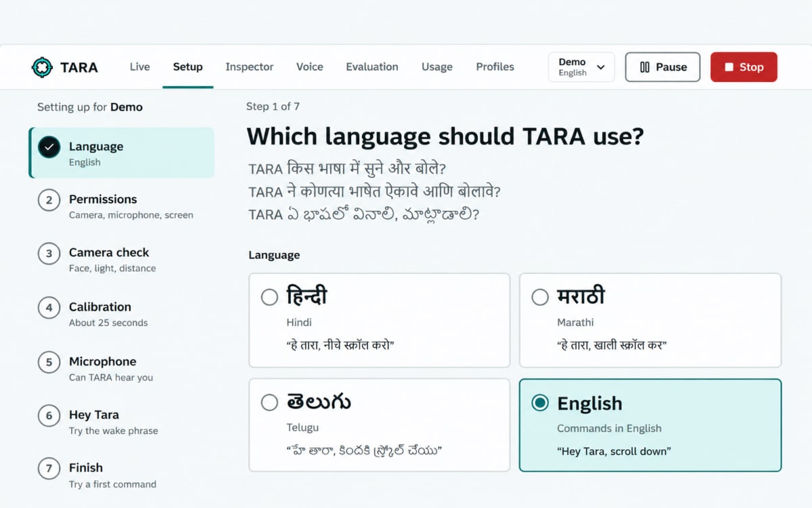This screenshot has width=812, height=508.
Task: Go to the Camera check step title
Action: (x=109, y=252)
